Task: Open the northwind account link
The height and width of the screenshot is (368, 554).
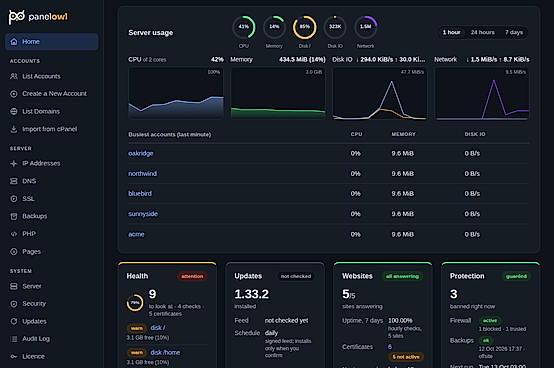Action: point(142,173)
